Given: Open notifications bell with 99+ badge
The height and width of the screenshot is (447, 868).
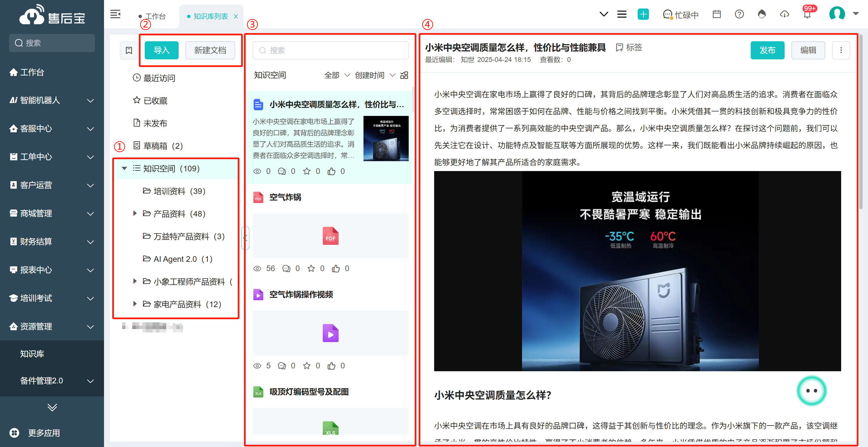Looking at the screenshot, I should (807, 14).
